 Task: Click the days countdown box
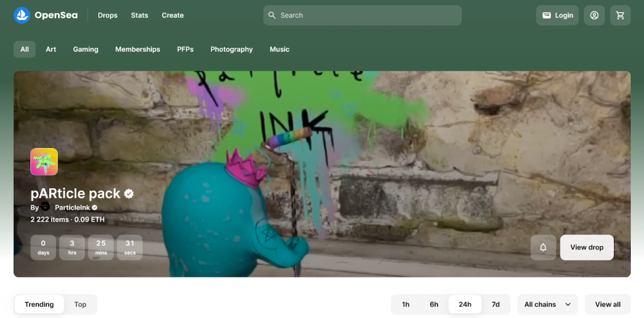(43, 247)
